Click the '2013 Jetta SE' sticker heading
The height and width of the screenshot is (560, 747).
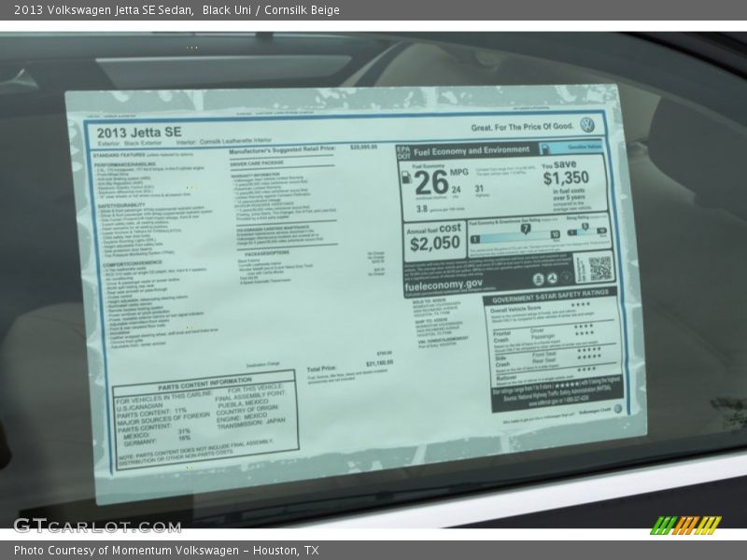pyautogui.click(x=139, y=133)
